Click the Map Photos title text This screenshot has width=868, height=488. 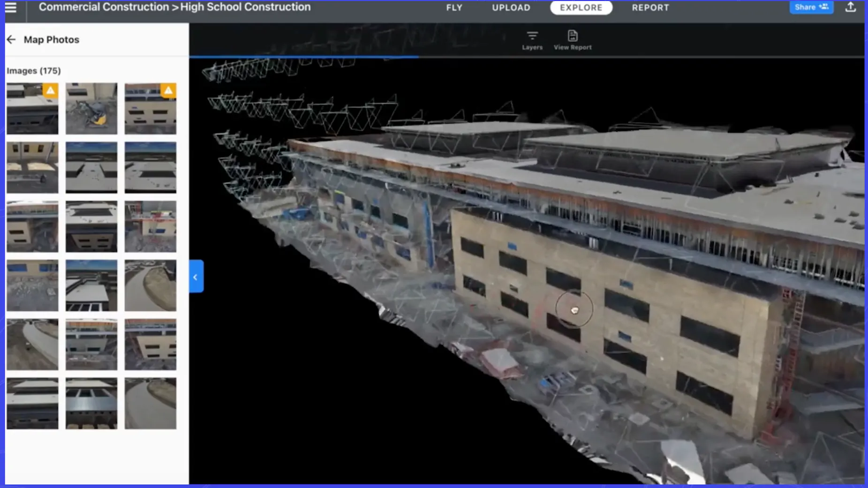[52, 39]
